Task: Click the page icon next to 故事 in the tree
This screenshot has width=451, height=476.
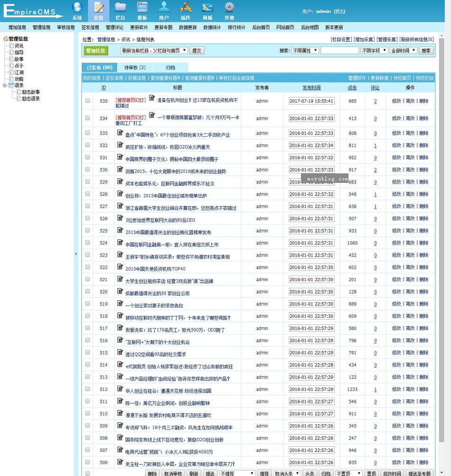Action: pos(11,59)
